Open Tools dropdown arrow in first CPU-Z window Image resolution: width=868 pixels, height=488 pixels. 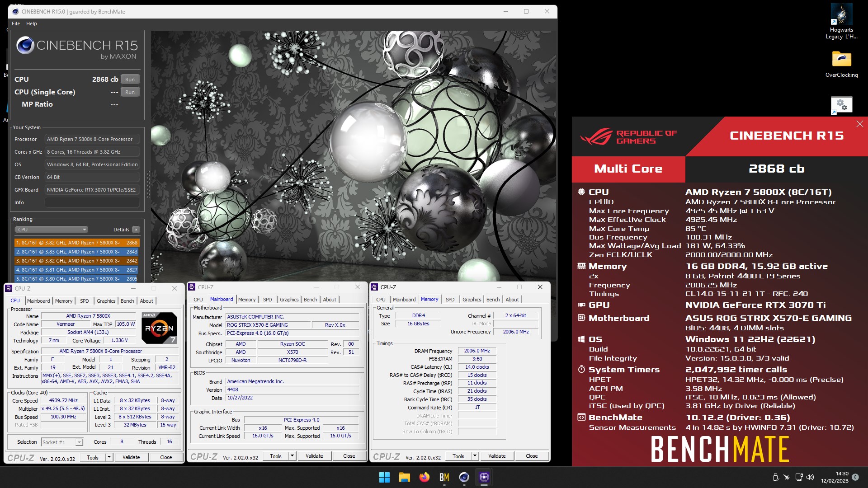109,457
